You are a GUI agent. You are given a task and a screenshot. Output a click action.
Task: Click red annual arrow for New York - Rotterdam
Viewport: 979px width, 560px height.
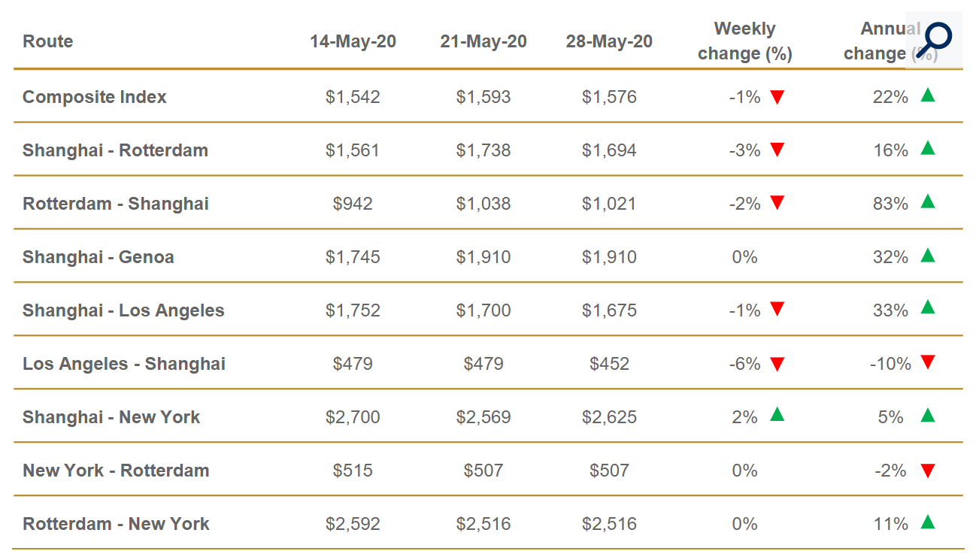point(928,471)
